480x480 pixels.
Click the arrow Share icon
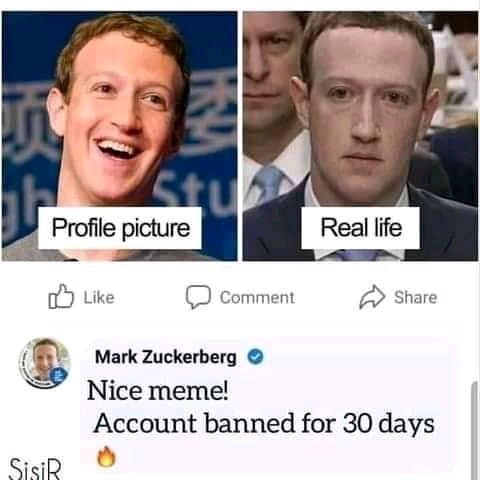(x=372, y=297)
